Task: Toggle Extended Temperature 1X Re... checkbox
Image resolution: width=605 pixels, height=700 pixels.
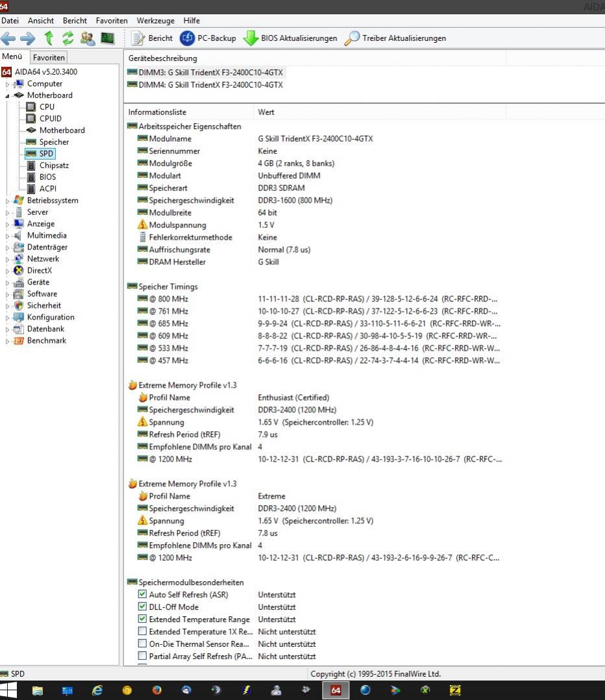Action: click(142, 631)
